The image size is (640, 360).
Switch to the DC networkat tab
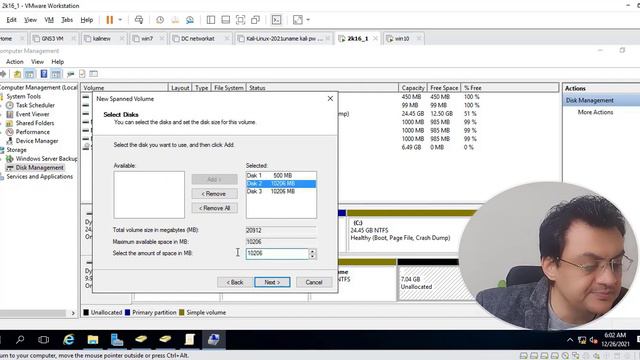(x=198, y=38)
